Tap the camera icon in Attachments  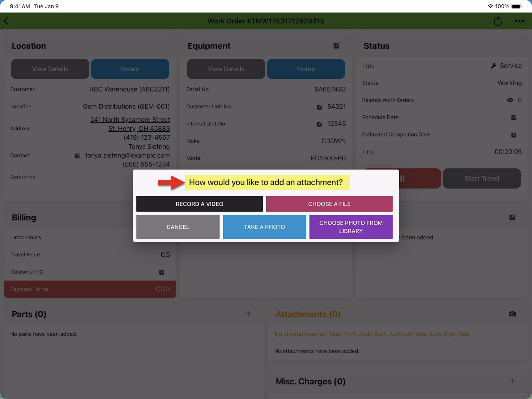(512, 314)
